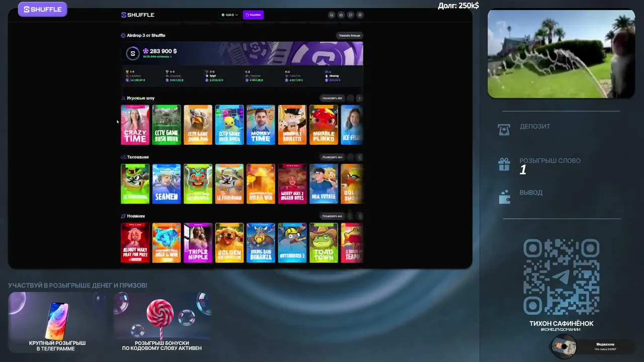Screen dimensions: 644x362
Task: Click the Airdrop 3 от Shuffle heading
Action: (146, 36)
